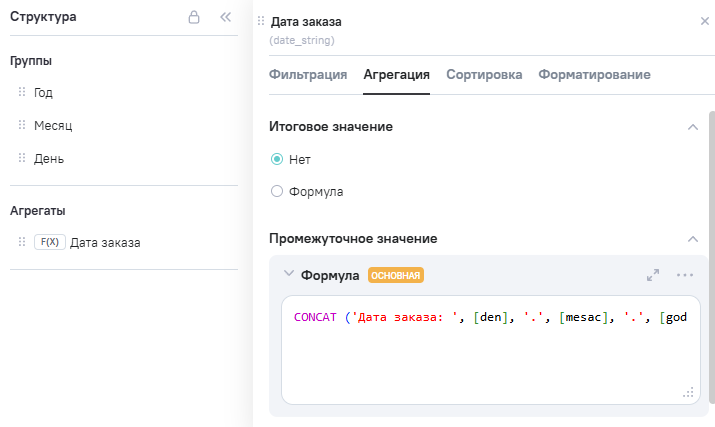Collapse the Формула block chevron
Image resolution: width=715 pixels, height=427 pixels.
(289, 274)
